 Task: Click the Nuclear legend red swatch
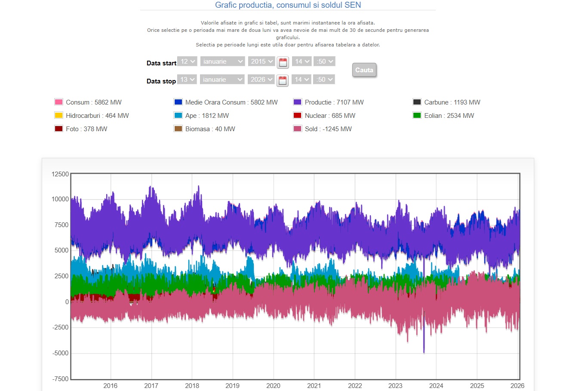coord(298,115)
